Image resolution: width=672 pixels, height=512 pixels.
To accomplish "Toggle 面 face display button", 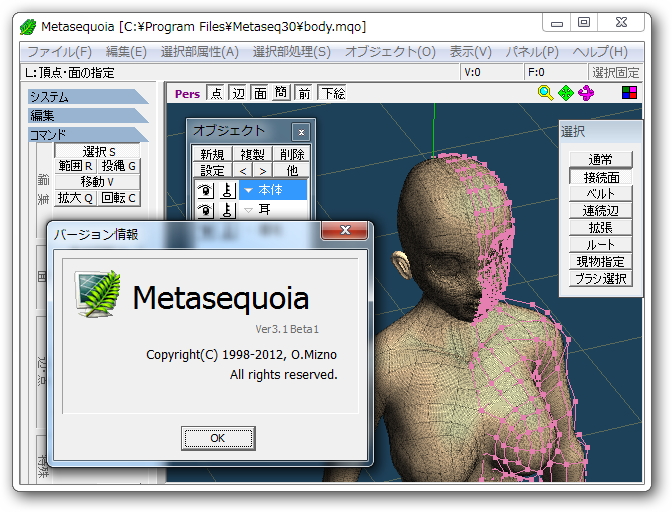I will (x=260, y=93).
